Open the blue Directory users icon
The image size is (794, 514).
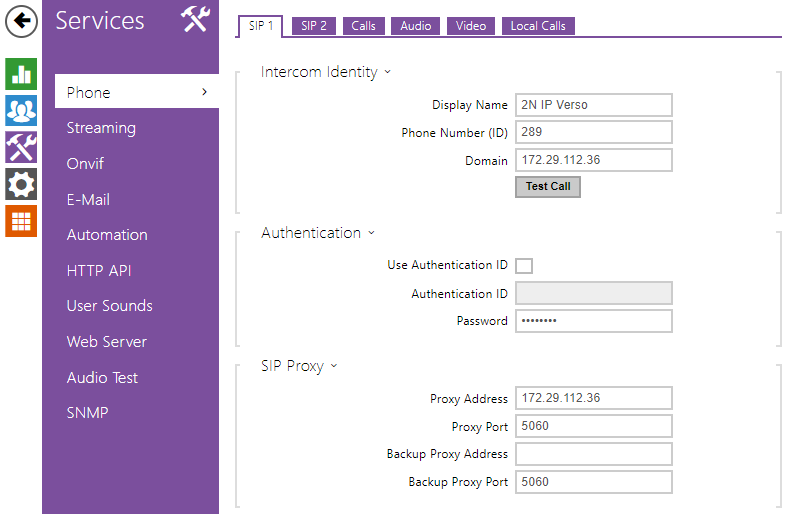point(21,110)
